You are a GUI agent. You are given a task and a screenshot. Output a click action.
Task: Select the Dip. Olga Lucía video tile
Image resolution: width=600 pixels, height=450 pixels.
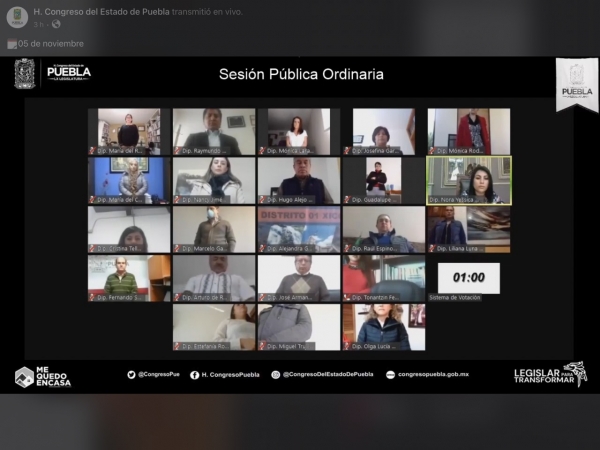(x=383, y=326)
